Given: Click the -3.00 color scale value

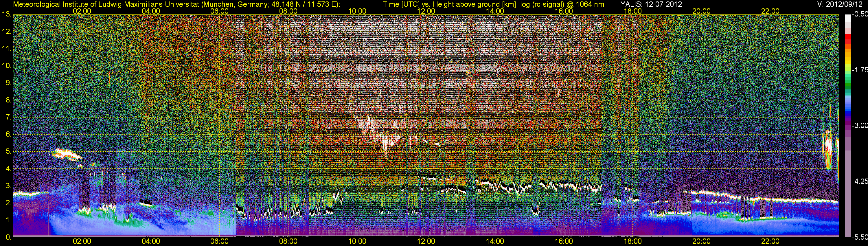Looking at the screenshot, I should click(x=860, y=126).
